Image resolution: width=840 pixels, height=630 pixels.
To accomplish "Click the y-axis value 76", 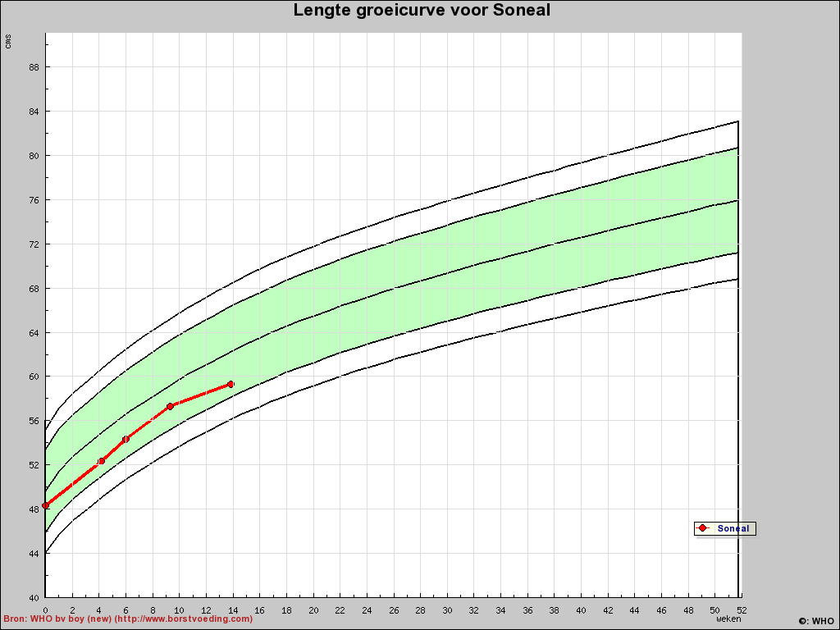I will click(x=34, y=200).
